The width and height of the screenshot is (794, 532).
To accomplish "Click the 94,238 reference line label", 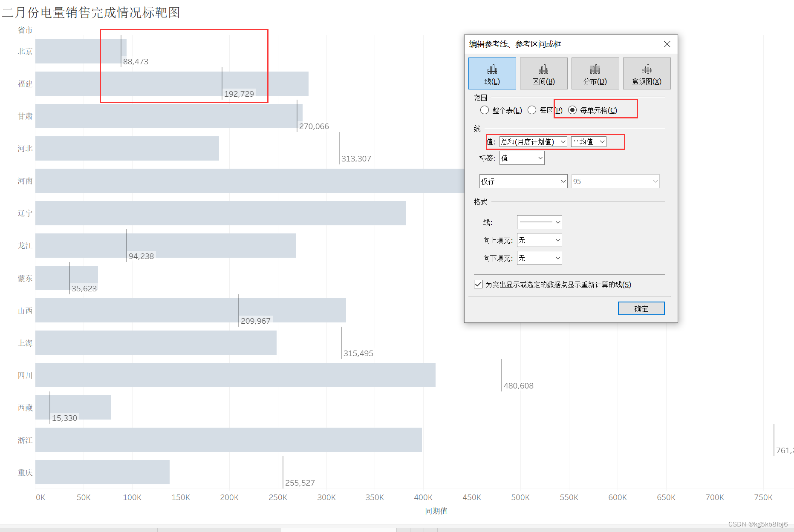I will (141, 256).
